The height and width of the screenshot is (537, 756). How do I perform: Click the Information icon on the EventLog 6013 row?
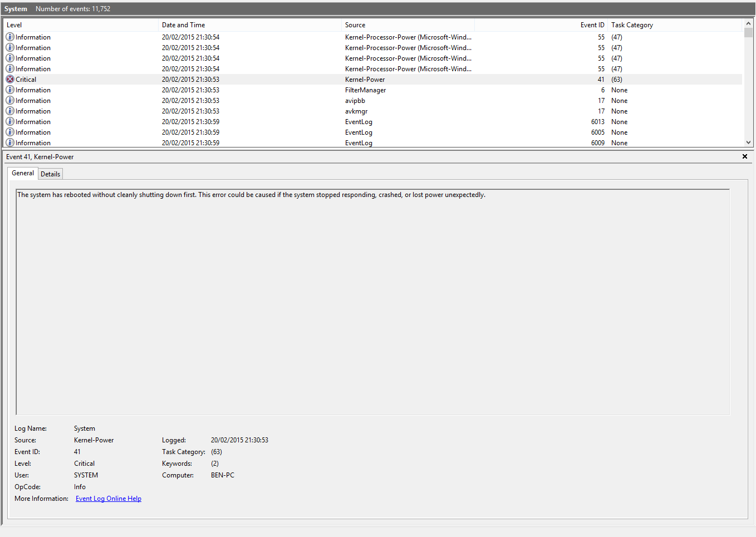10,122
